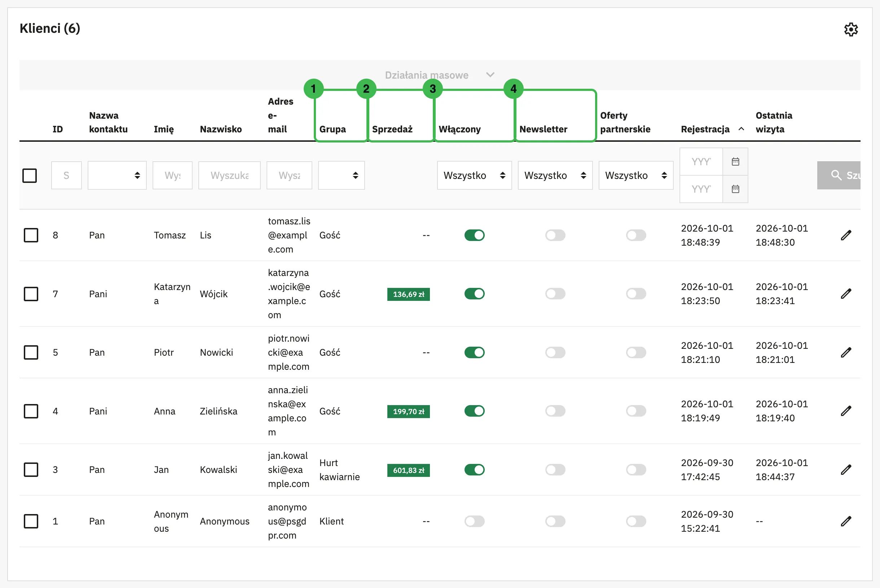Screen dimensions: 880x588
Task: Edit customer Tomasz Lis with pencil icon
Action: (846, 235)
